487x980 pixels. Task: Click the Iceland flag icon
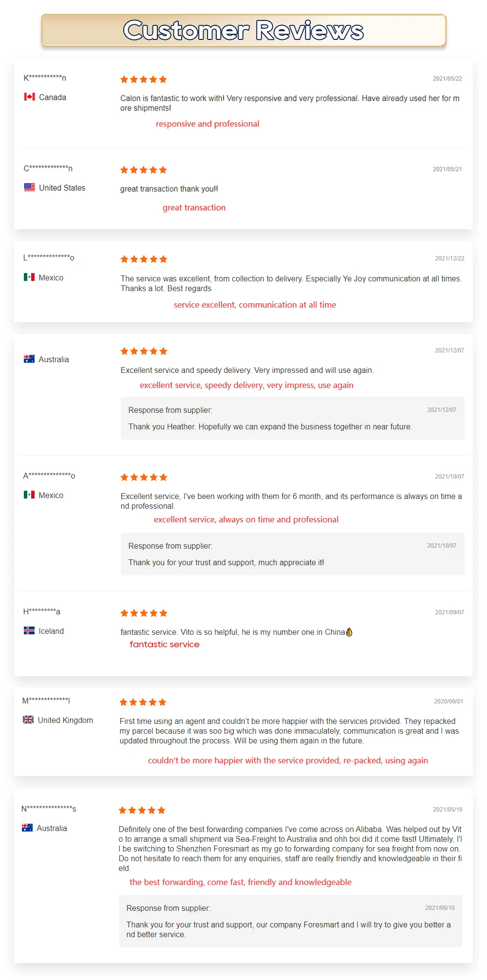click(29, 630)
